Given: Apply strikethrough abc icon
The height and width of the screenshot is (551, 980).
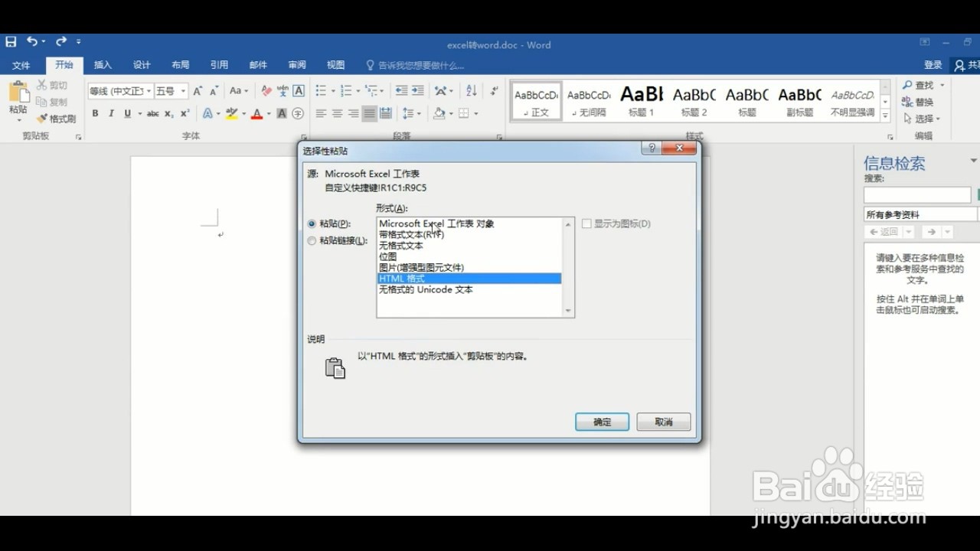Looking at the screenshot, I should 152,113.
